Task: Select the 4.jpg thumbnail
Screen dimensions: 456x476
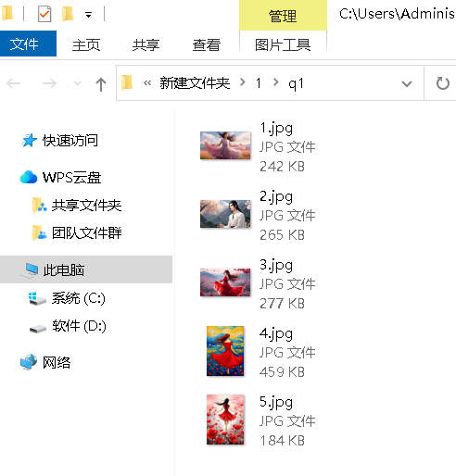Action: (x=225, y=351)
